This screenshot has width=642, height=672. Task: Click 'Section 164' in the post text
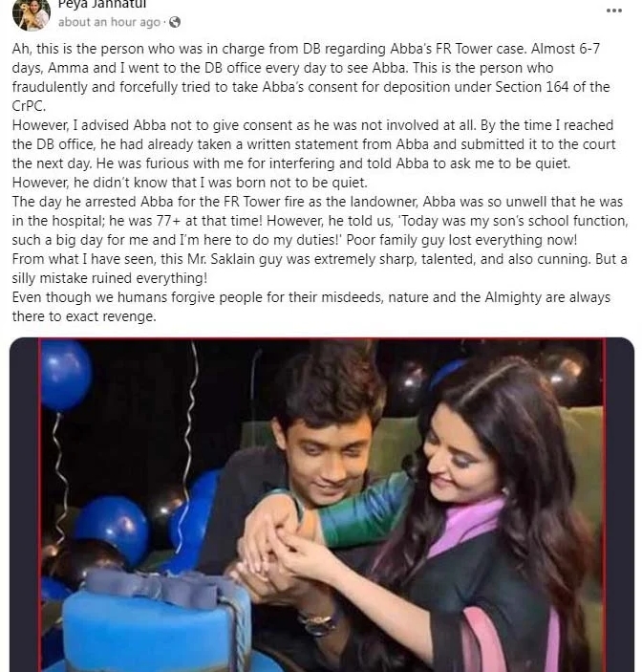[532, 87]
